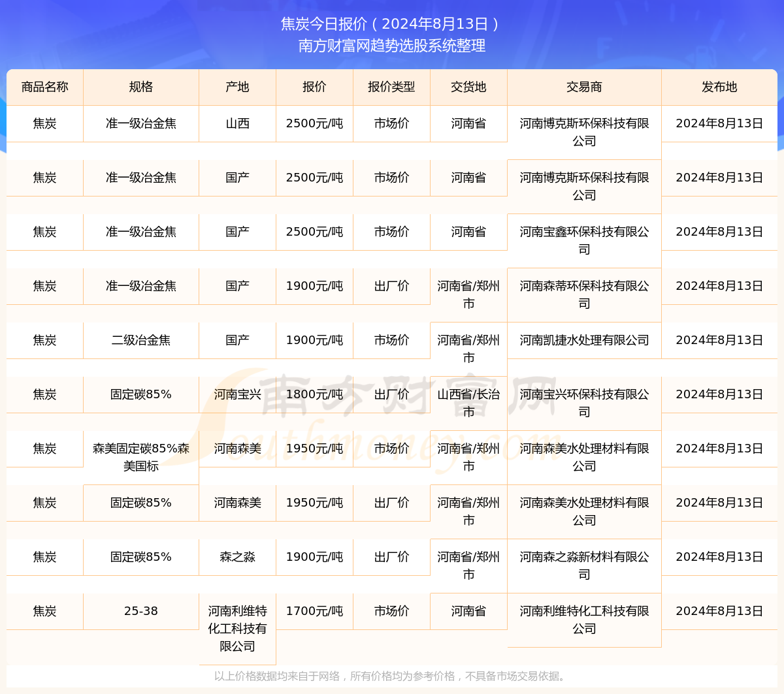Click 1900元/吨 in the 森之淼 row
The image size is (784, 694).
point(314,557)
